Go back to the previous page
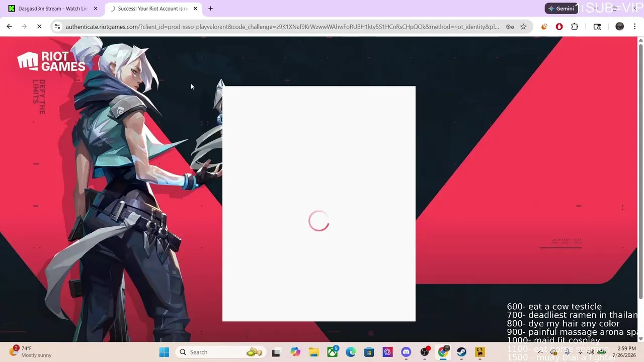Image resolution: width=644 pixels, height=362 pixels. pos(9,27)
